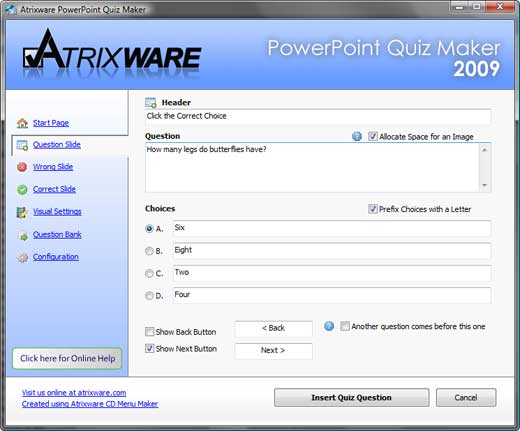Click choice B field containing Eight
Screen dimensions: 520x431
(x=332, y=251)
